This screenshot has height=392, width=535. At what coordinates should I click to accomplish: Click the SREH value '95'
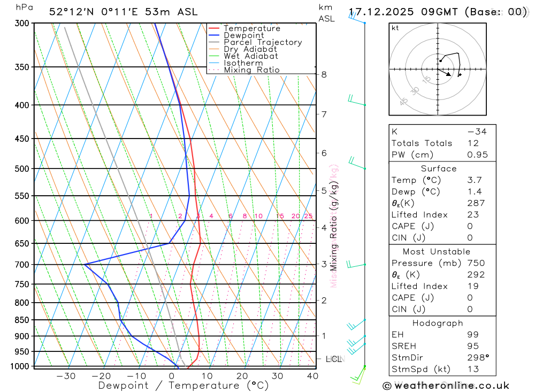(x=473, y=347)
